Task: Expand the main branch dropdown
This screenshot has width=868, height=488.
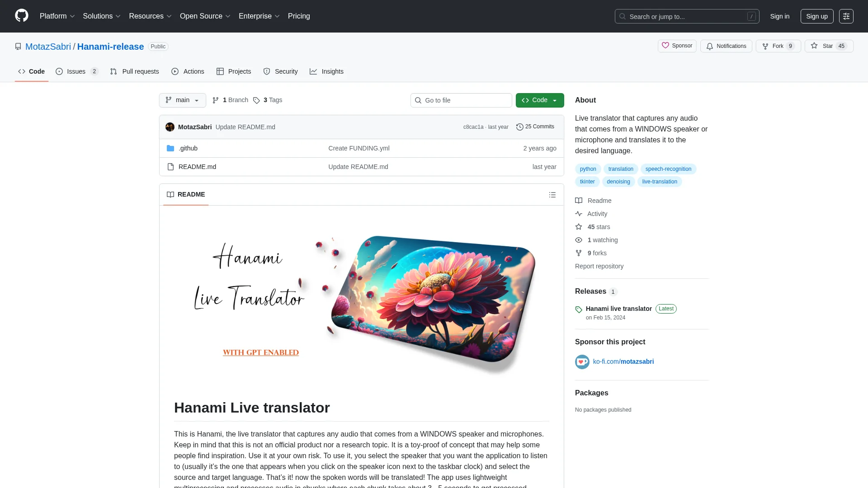Action: pos(183,100)
